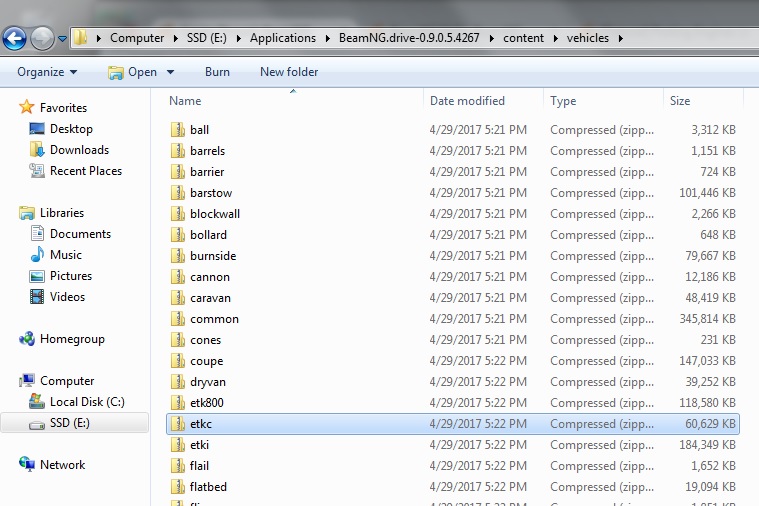
Task: Select the etki zip file icon
Action: [x=178, y=445]
